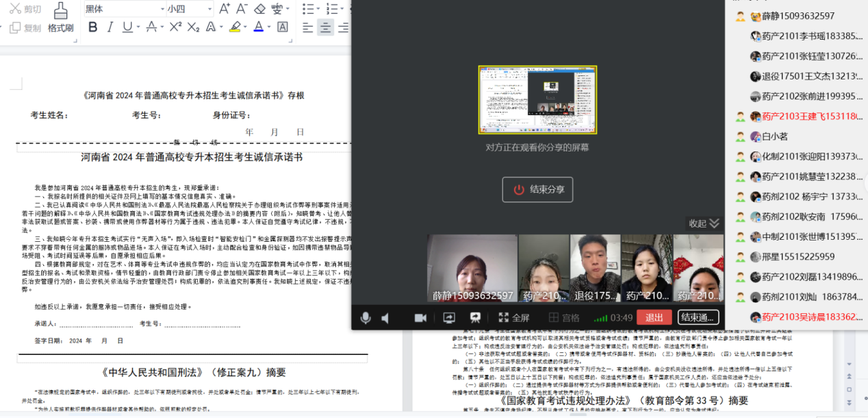Apply superscript X² formatting

[x=175, y=27]
